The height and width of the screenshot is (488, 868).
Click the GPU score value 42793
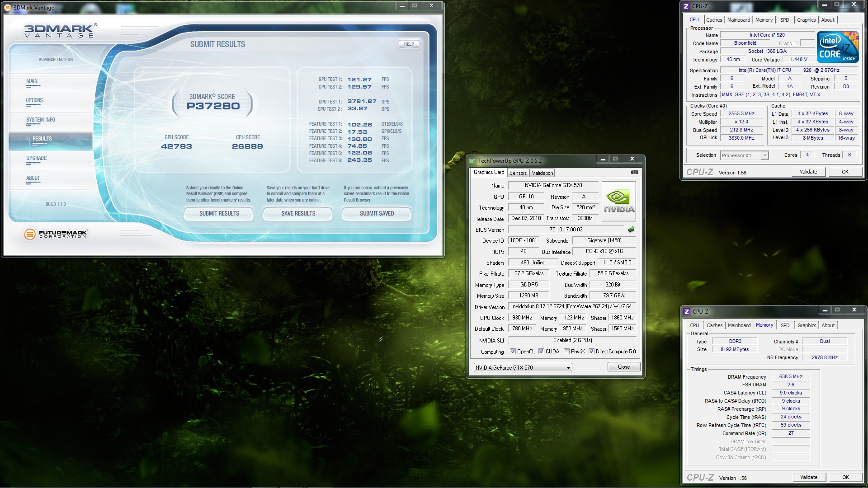point(176,146)
